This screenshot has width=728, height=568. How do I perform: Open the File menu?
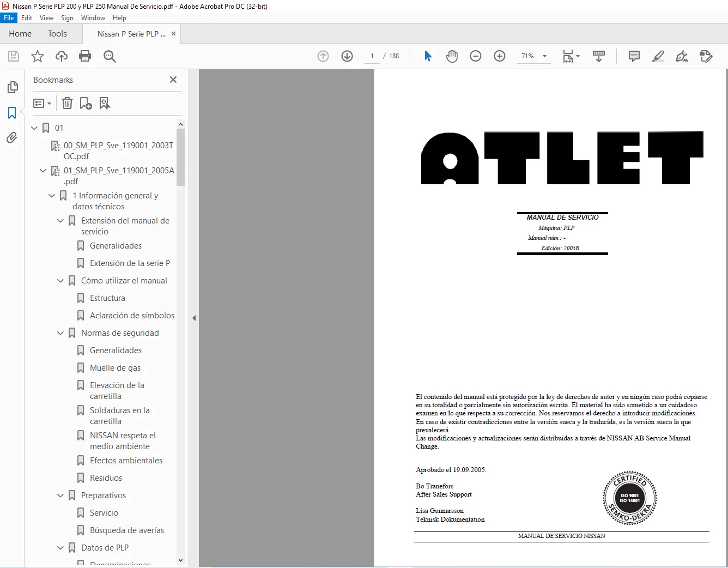(x=9, y=18)
